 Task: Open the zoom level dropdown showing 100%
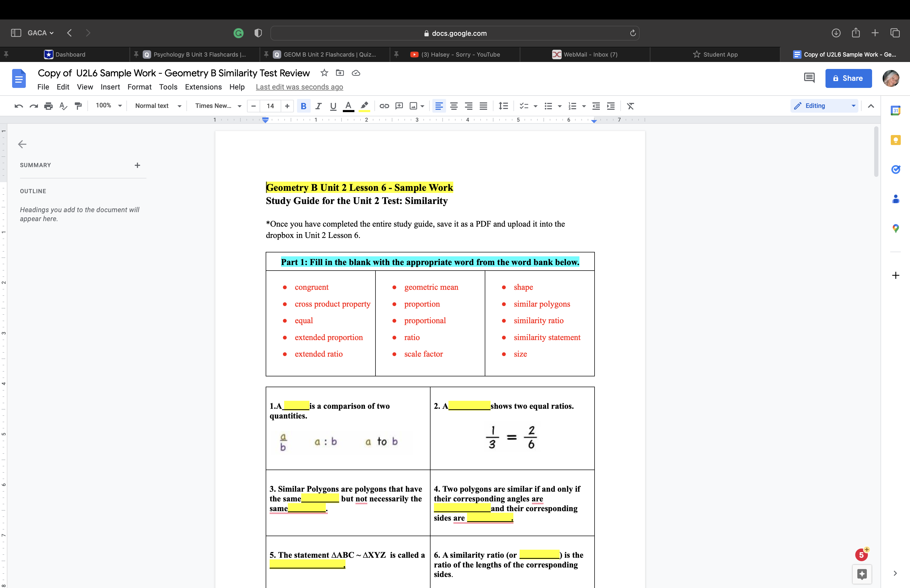tap(108, 105)
